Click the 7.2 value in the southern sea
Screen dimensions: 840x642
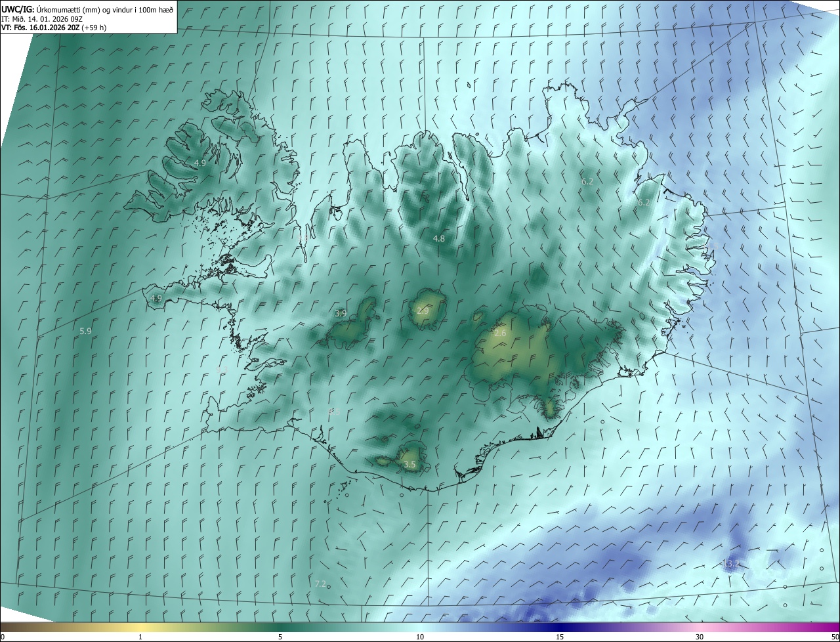point(320,584)
